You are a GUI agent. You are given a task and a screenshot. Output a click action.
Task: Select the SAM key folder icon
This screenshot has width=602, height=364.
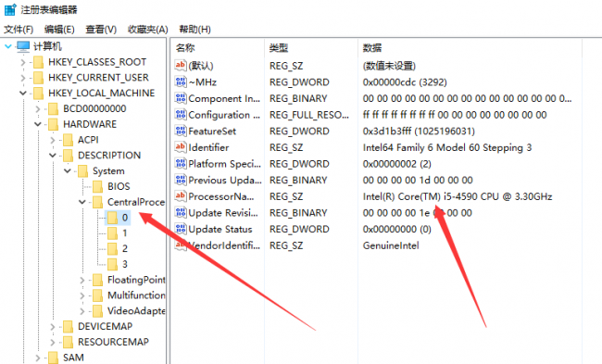pos(53,358)
